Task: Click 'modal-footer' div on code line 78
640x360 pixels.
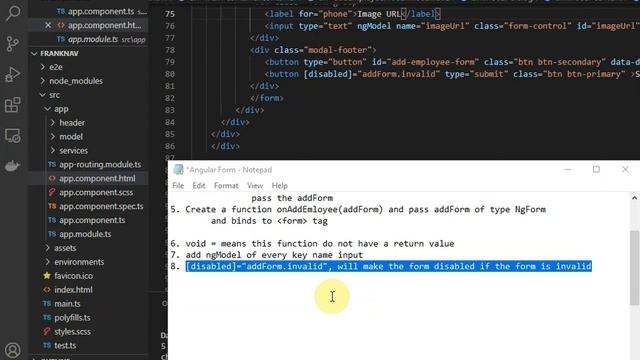Action: pyautogui.click(x=313, y=50)
